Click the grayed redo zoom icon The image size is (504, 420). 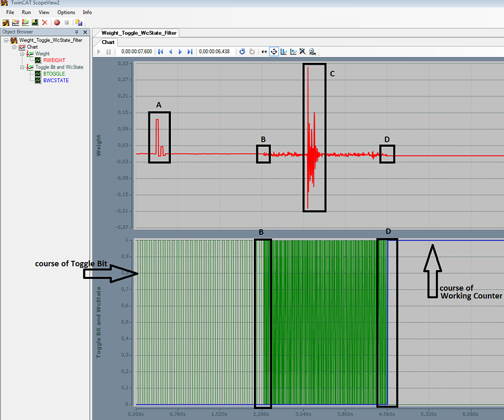click(x=252, y=52)
